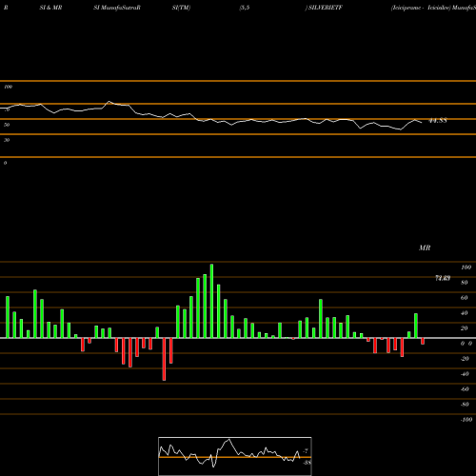This screenshot has height=476, width=476.
Task: Click the MR axis label -80
Action: click(x=465, y=405)
